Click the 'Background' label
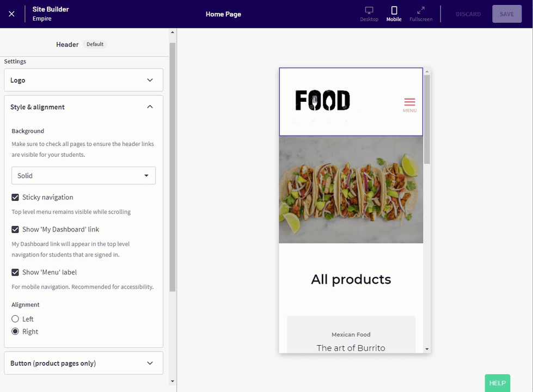The height and width of the screenshot is (392, 533). coord(28,131)
